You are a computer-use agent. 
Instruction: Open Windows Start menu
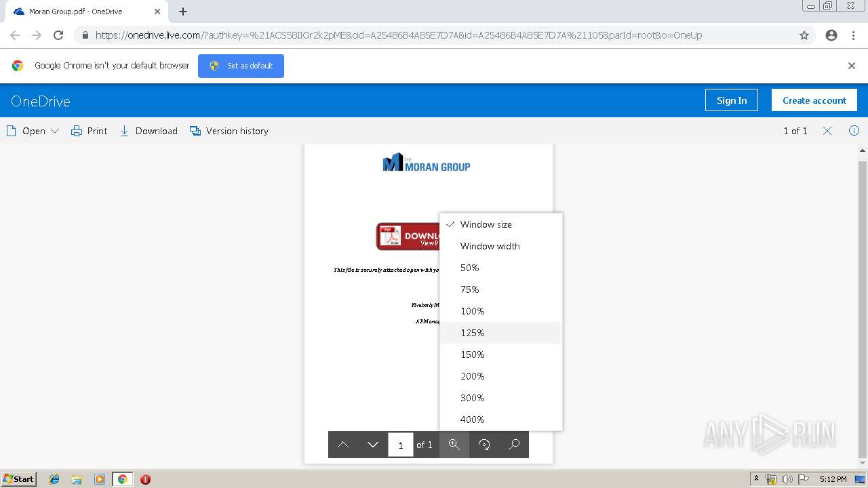19,479
